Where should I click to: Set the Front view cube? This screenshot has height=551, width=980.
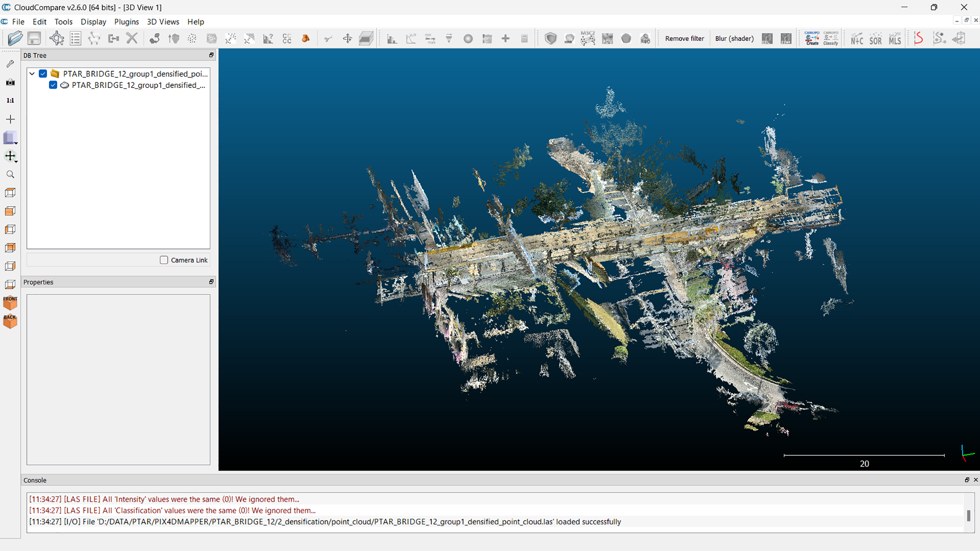click(x=10, y=303)
